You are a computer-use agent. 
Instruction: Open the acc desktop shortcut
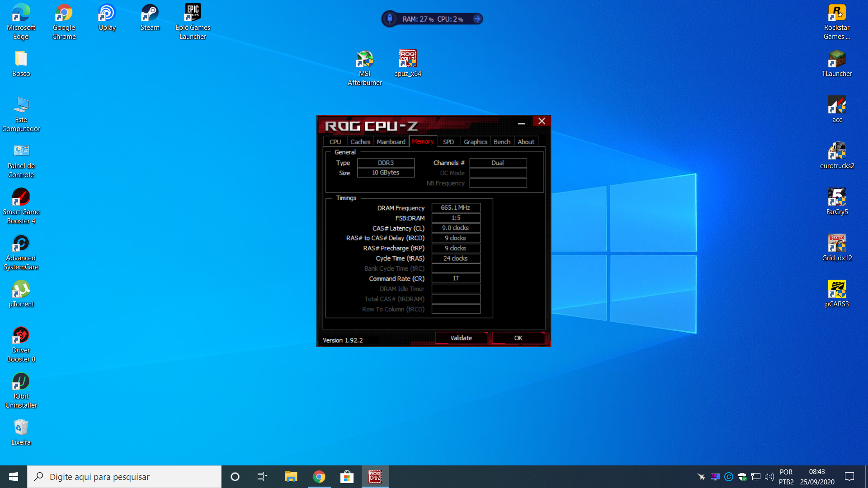(837, 110)
